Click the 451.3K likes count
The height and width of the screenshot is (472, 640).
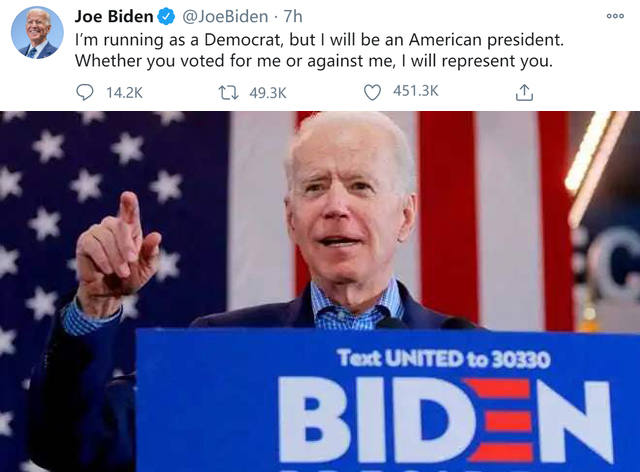pyautogui.click(x=416, y=91)
